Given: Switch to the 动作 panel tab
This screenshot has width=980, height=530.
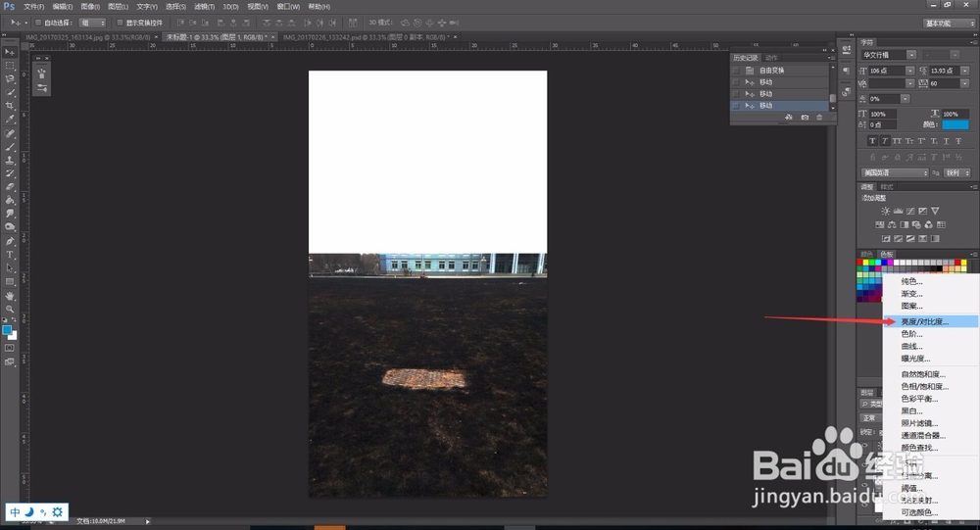Looking at the screenshot, I should (771, 58).
